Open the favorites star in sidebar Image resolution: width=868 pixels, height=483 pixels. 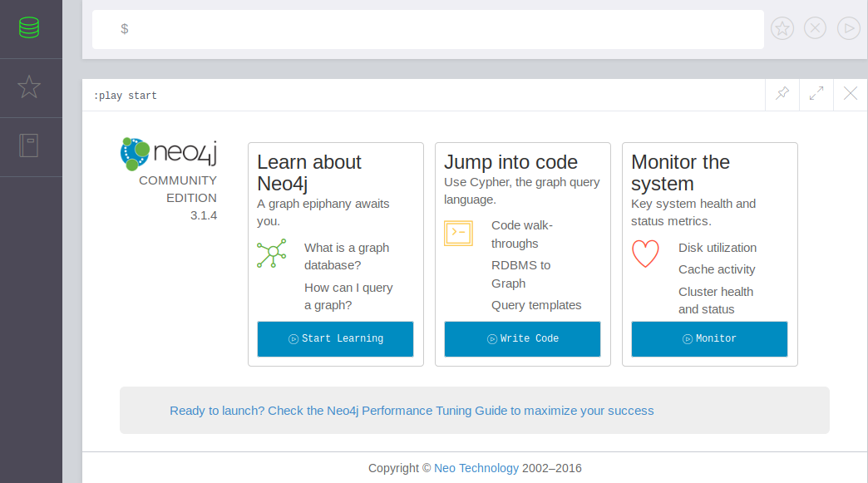pyautogui.click(x=29, y=86)
